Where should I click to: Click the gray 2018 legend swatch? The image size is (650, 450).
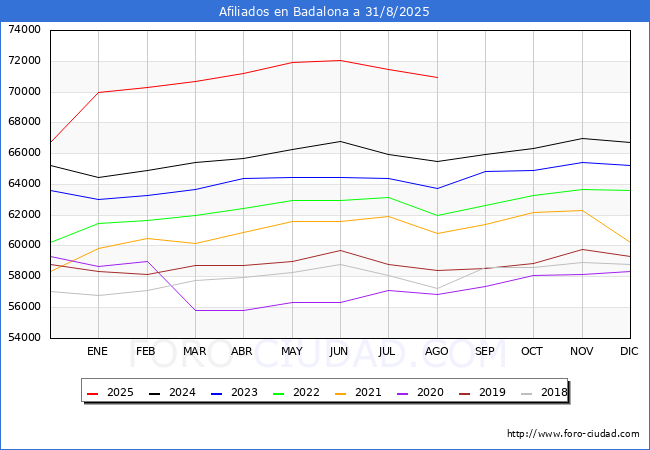[x=526, y=393]
